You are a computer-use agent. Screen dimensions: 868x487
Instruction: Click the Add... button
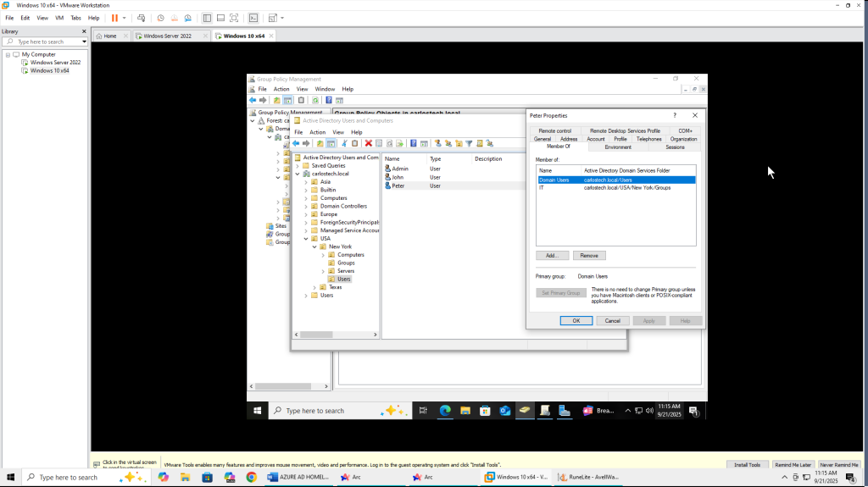[x=552, y=255]
